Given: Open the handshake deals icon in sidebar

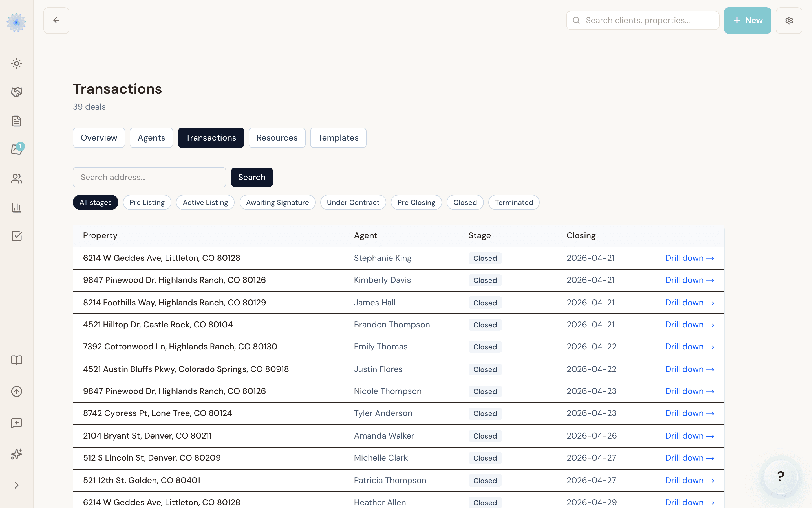Looking at the screenshot, I should (16, 92).
